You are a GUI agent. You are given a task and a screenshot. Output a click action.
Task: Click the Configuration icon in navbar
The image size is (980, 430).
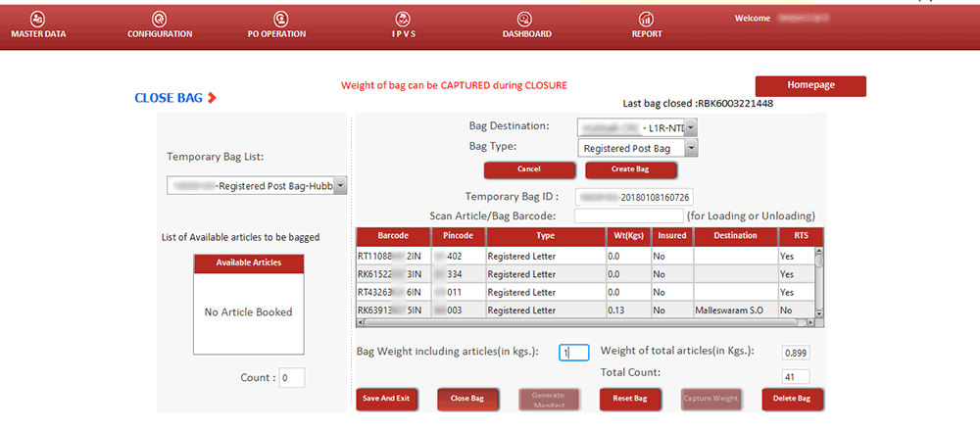tap(159, 19)
